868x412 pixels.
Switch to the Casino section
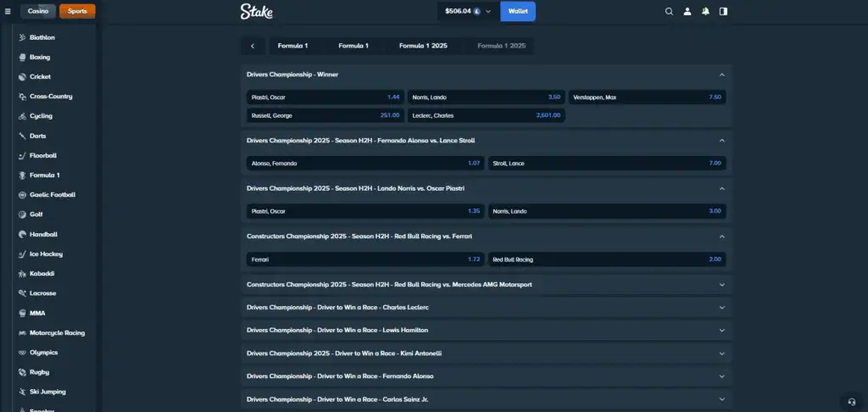[38, 11]
